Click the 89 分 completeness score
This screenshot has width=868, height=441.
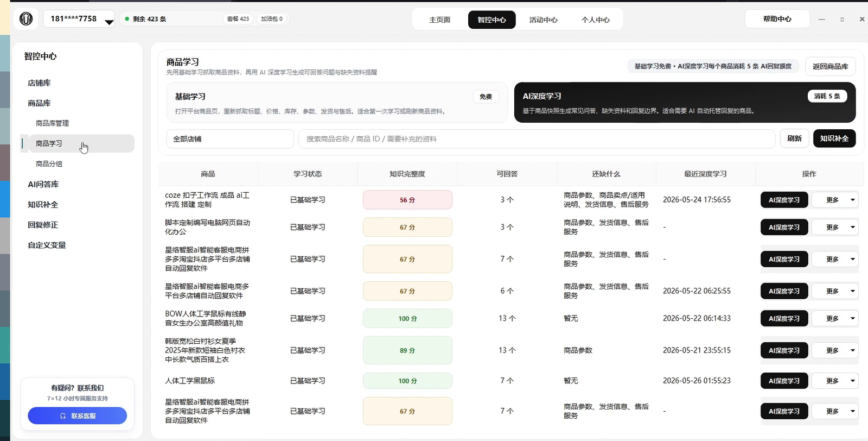407,350
